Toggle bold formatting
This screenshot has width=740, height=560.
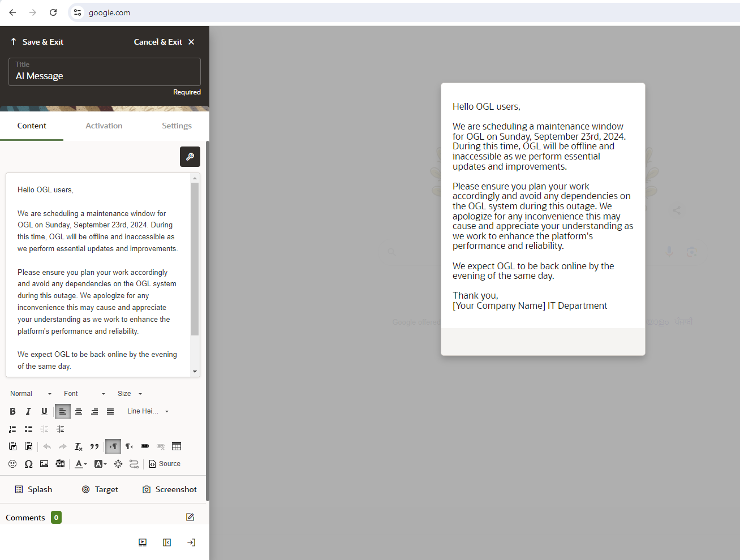[x=12, y=411]
